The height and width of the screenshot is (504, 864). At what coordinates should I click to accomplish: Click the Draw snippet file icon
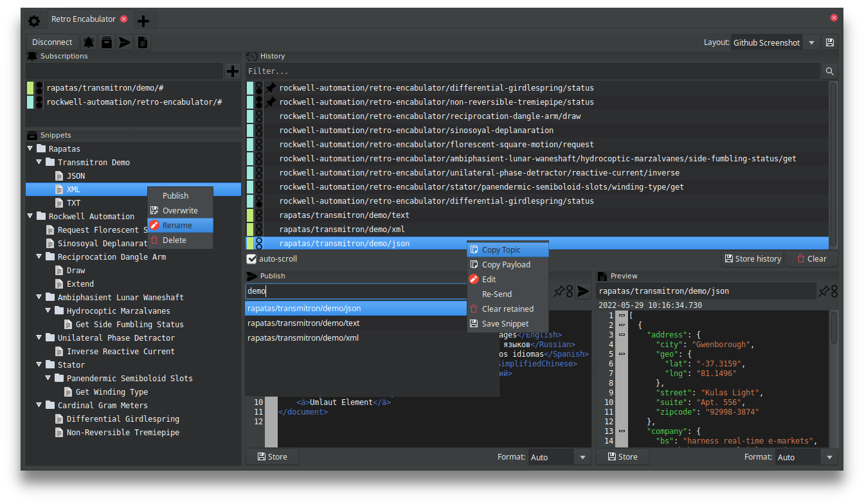coord(60,270)
